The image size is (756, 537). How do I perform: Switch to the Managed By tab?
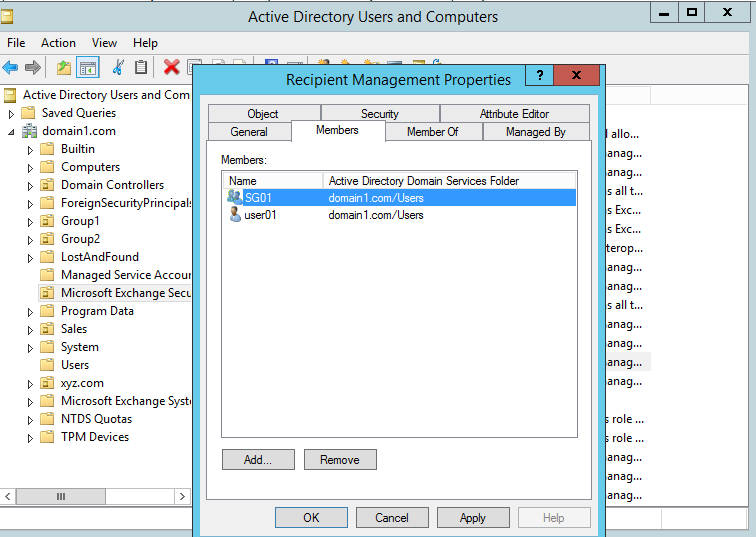(536, 132)
